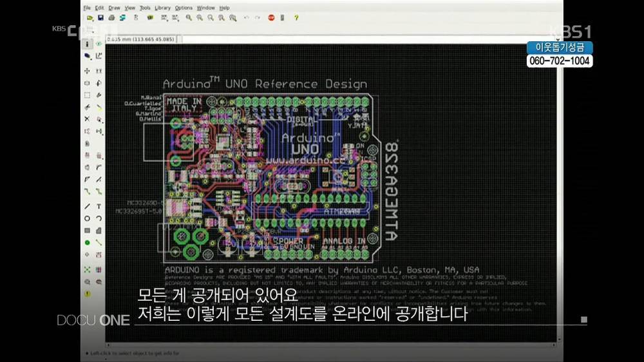Select the Move tool

click(x=87, y=71)
